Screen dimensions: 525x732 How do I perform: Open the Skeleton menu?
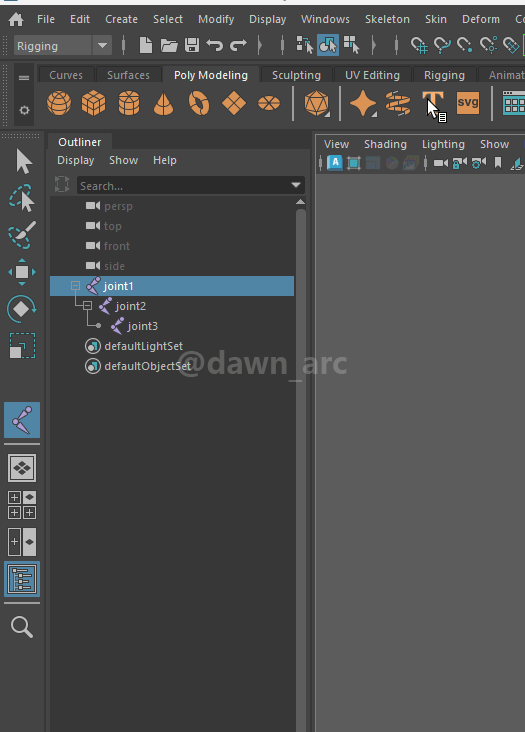387,19
